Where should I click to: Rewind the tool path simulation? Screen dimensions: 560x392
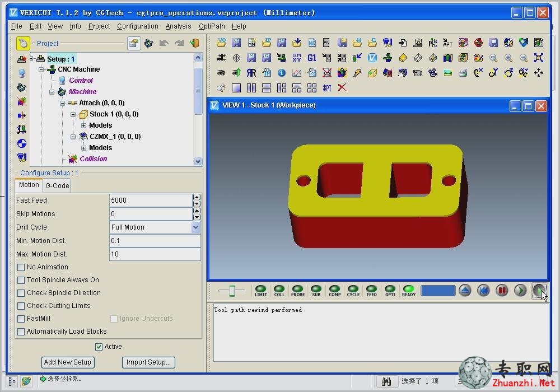pos(483,291)
